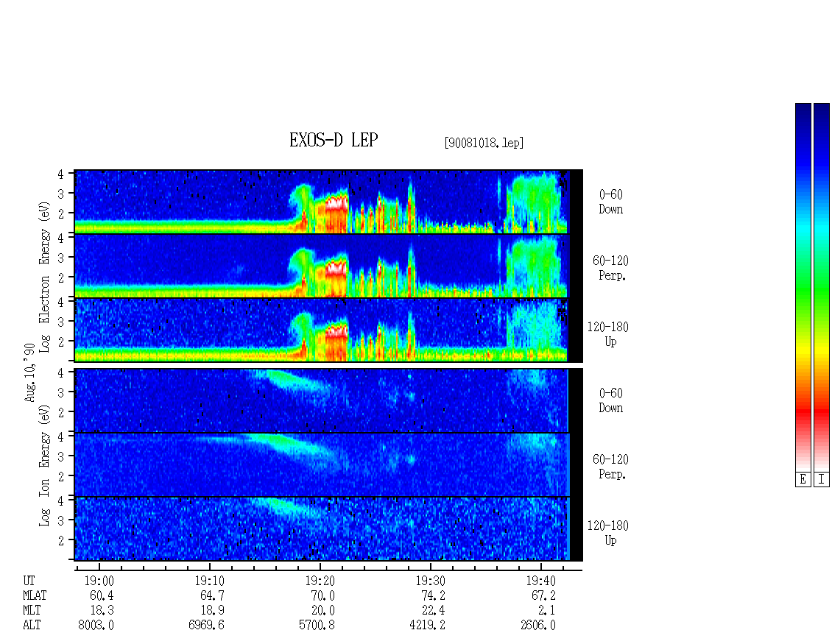Click the MLAT value 67.2

click(543, 595)
